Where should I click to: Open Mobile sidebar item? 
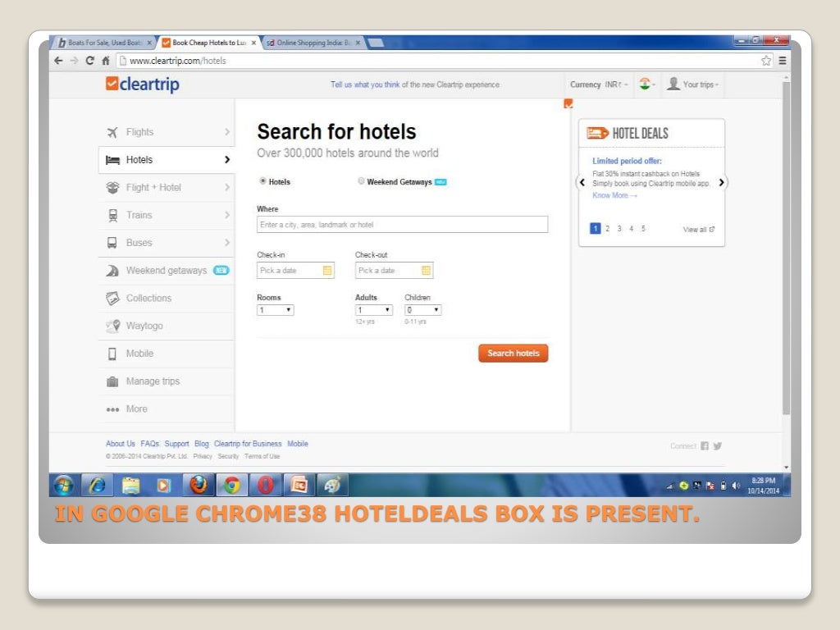pyautogui.click(x=167, y=354)
